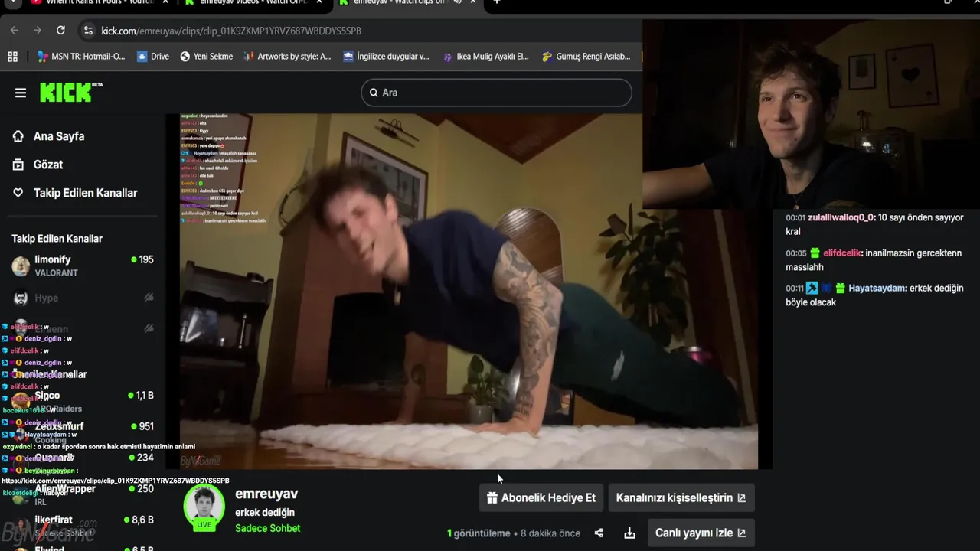The image size is (980, 551).
Task: Click zulalllwalloq0_0 chat username
Action: [841, 217]
